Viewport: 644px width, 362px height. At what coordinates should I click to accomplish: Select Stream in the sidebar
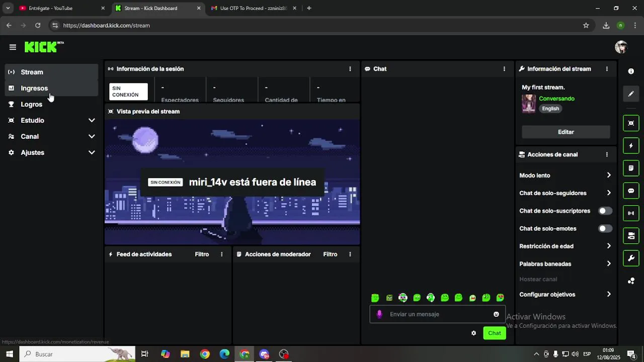tap(52, 72)
